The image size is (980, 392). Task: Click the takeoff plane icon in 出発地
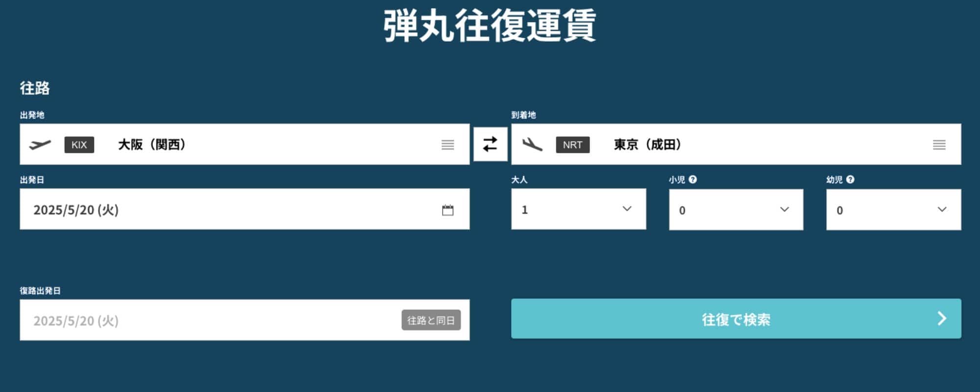(40, 145)
